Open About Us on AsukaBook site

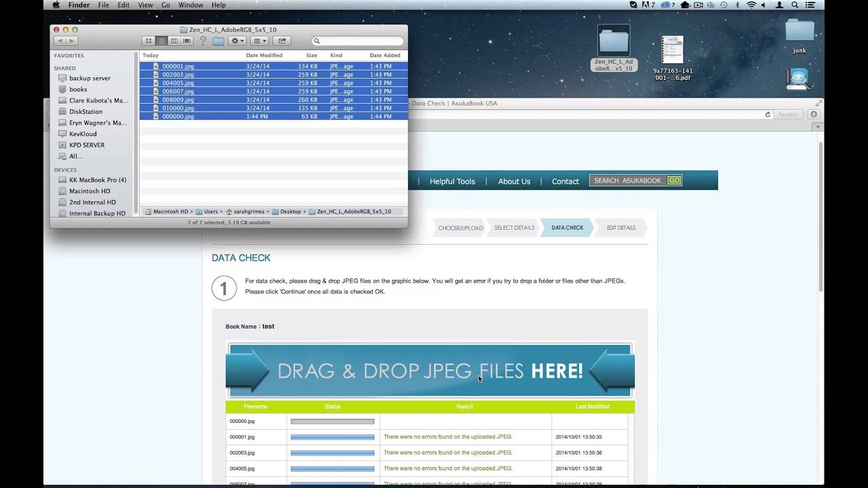pos(514,181)
